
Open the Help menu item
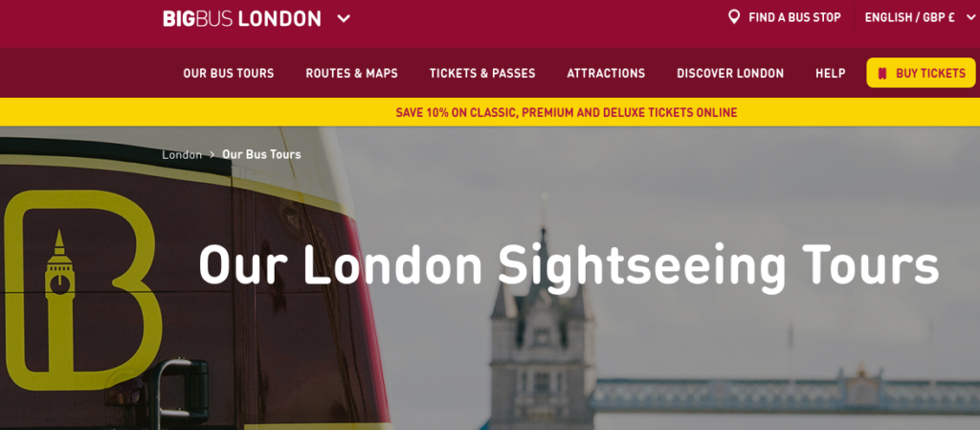point(830,73)
